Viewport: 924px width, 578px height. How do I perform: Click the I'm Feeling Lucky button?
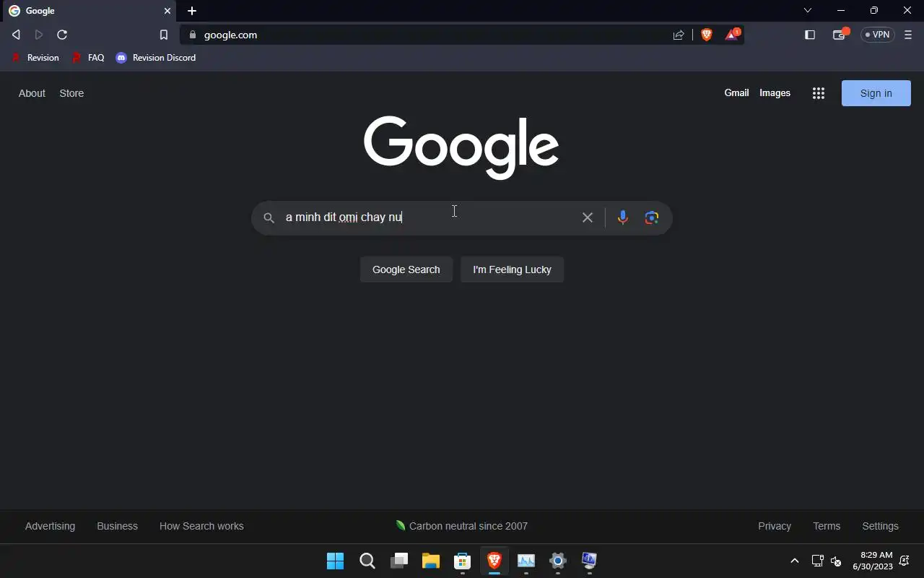[x=512, y=269]
